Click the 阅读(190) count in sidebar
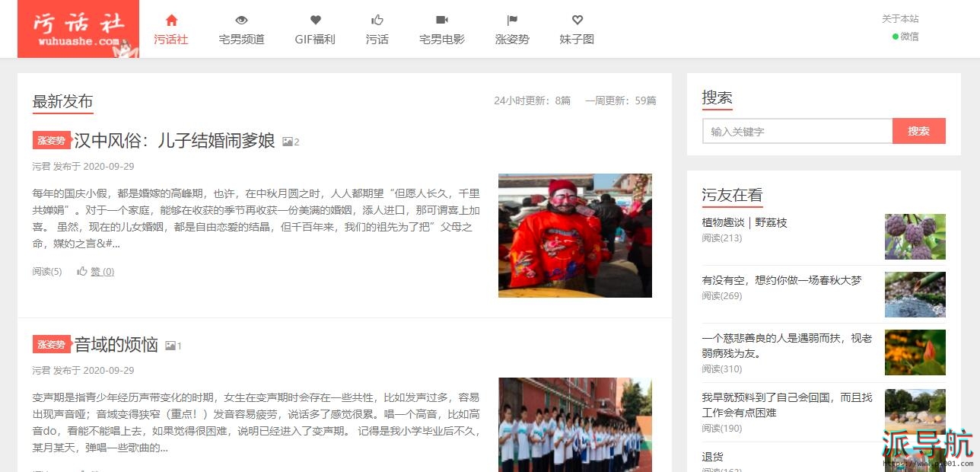The height and width of the screenshot is (472, 980). (x=722, y=429)
